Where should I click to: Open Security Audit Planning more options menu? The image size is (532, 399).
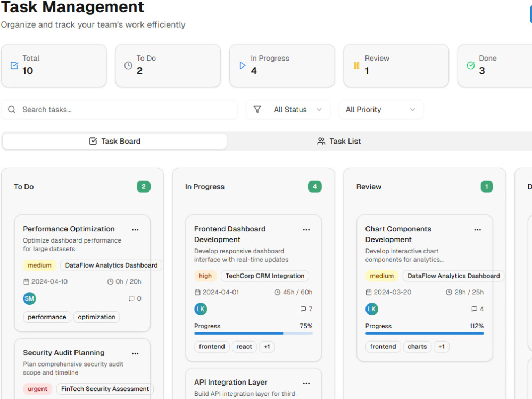click(x=135, y=353)
